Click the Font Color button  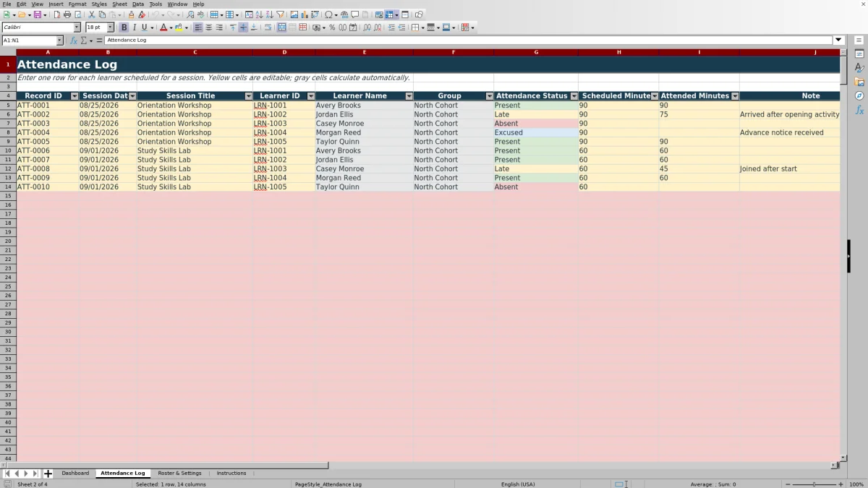[163, 27]
